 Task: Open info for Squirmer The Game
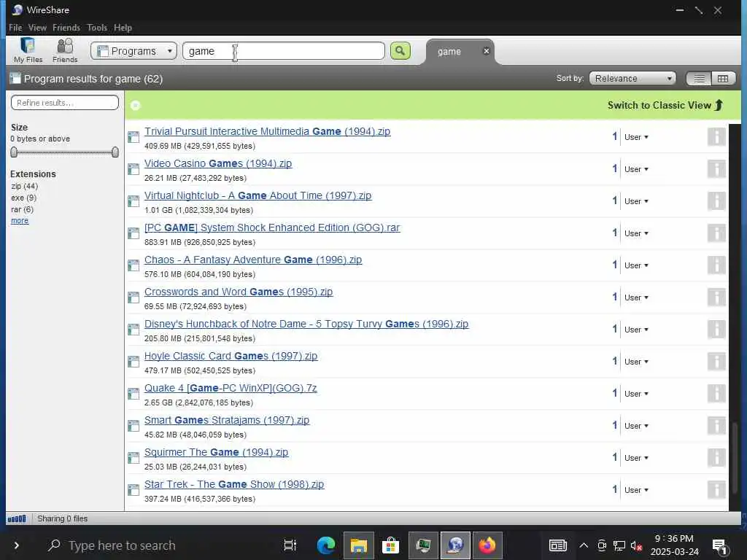716,458
